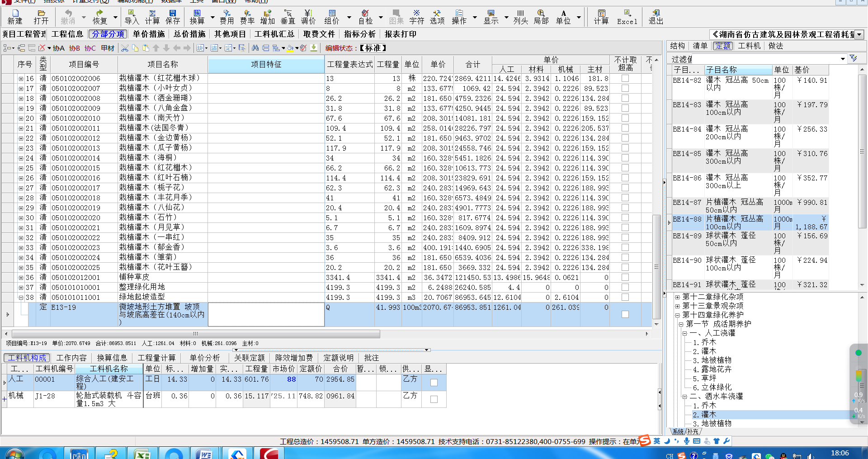Check 不计取超高 for row 16 红花檵木球
This screenshot has height=459, width=868.
625,78
